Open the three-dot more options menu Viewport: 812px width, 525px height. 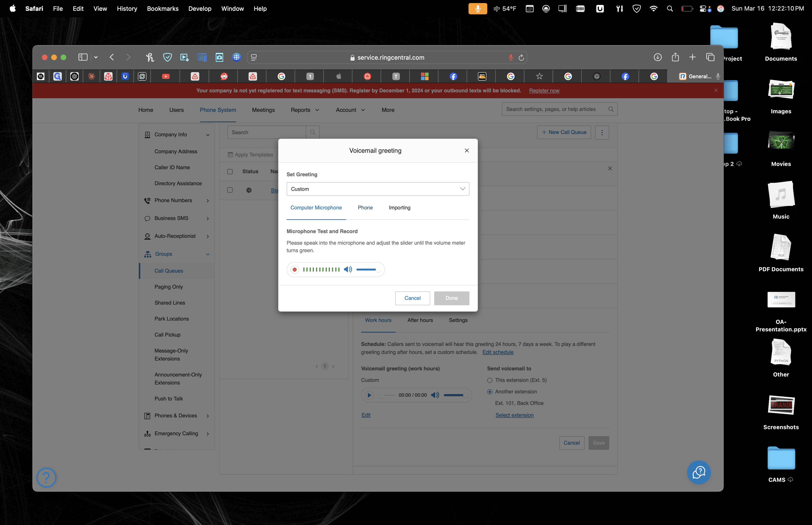[602, 132]
